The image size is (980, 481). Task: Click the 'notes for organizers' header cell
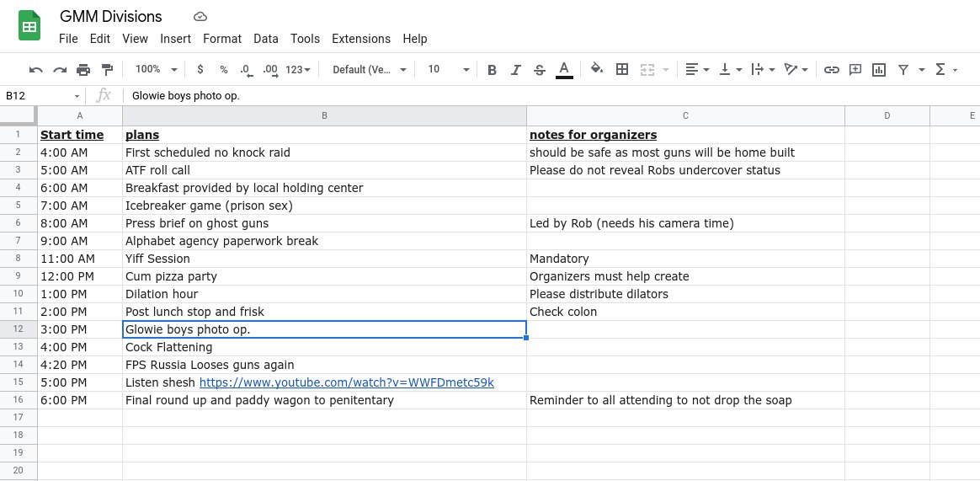(x=685, y=135)
